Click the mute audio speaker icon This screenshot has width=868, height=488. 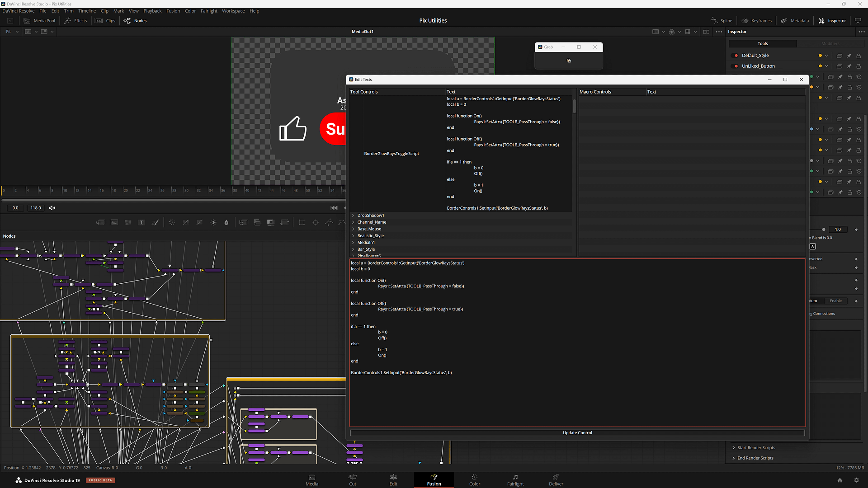click(52, 208)
